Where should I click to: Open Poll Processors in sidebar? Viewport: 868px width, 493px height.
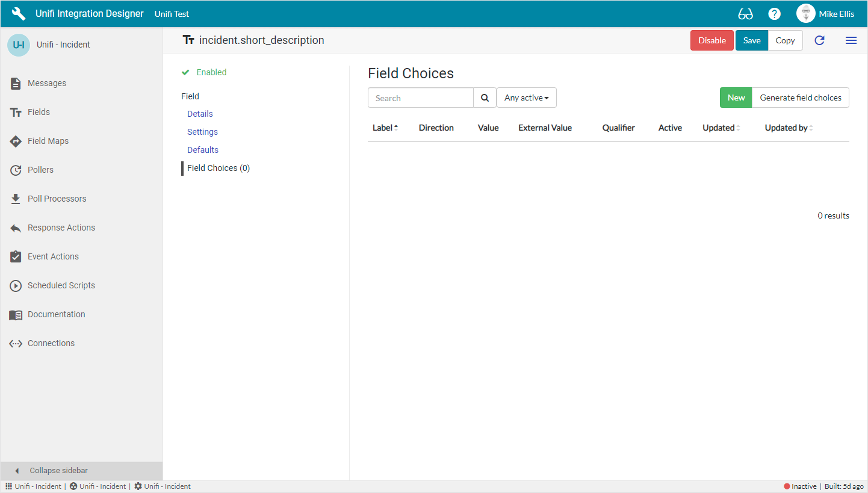pos(57,199)
